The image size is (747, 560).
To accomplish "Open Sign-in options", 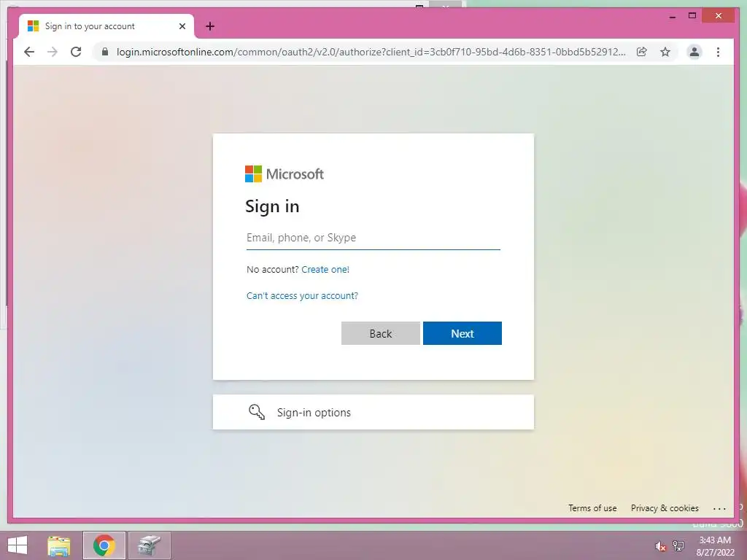I will click(373, 413).
